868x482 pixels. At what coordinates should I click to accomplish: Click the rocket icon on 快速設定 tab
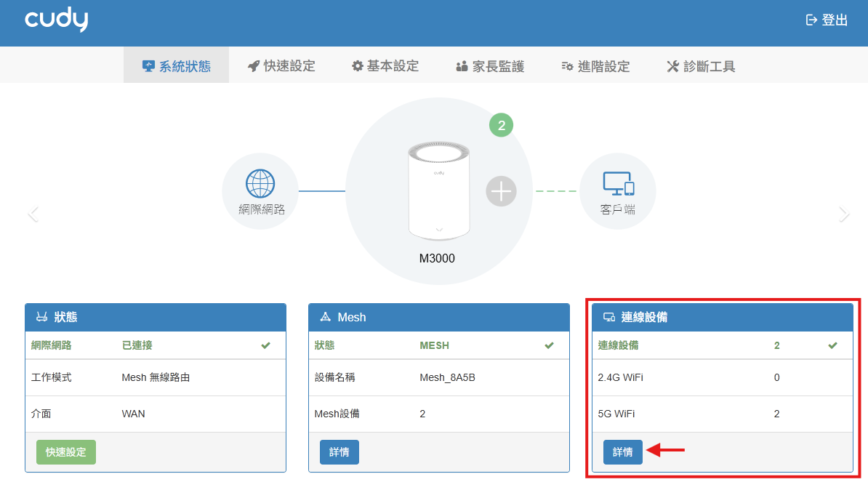[x=253, y=66]
